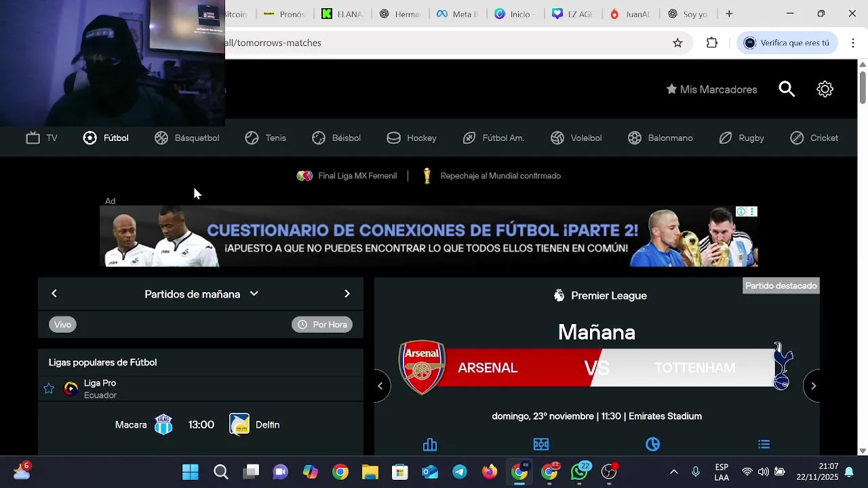
Task: Open the Voleibol section
Action: pyautogui.click(x=576, y=138)
